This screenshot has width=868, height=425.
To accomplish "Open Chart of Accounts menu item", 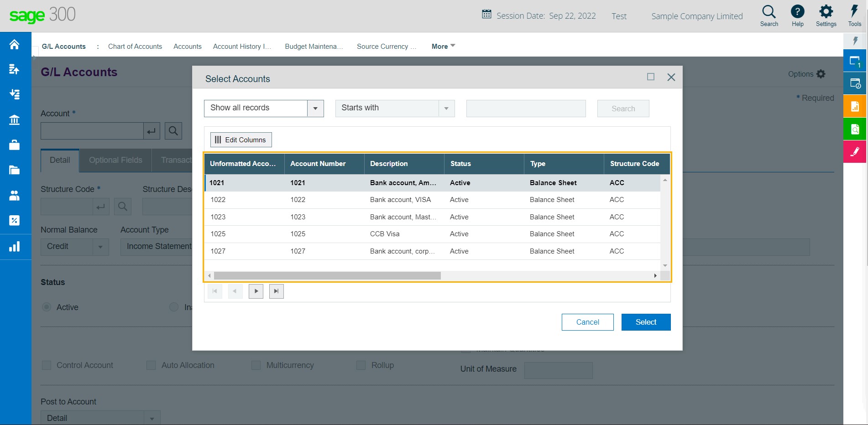I will coord(135,46).
